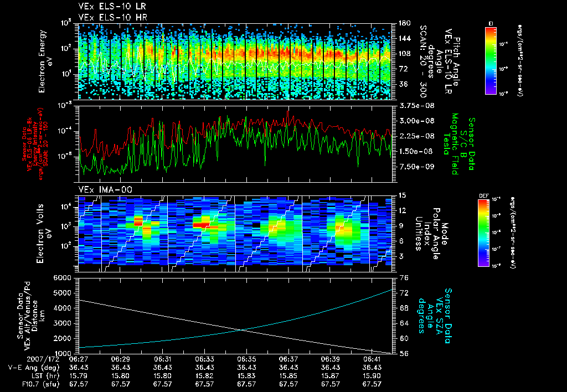Screen dimensions: 567x392
Task: Click the 06:41 time axis label
Action: point(372,359)
